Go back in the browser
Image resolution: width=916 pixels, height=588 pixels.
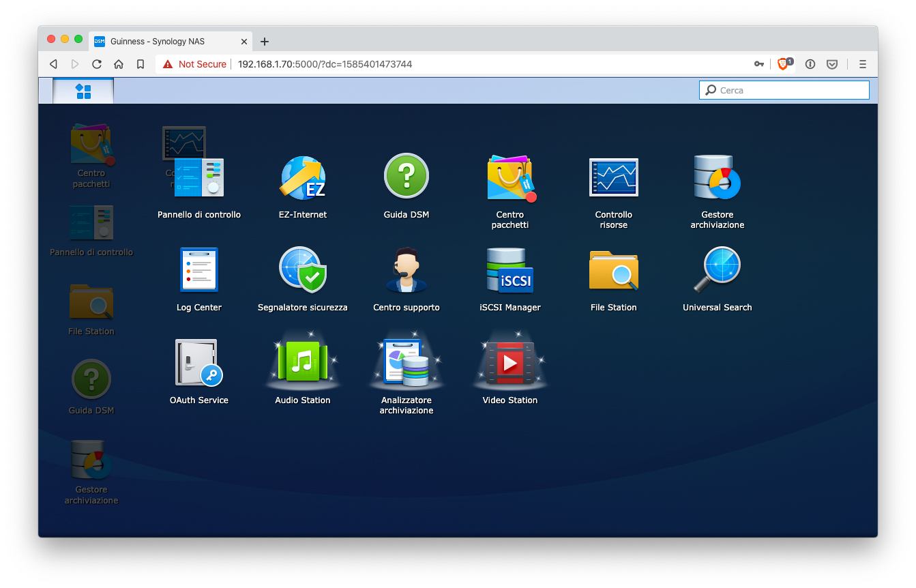[x=53, y=64]
